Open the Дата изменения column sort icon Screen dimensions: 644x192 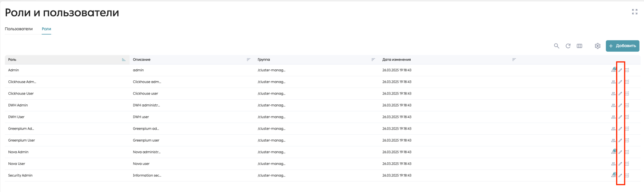click(514, 60)
